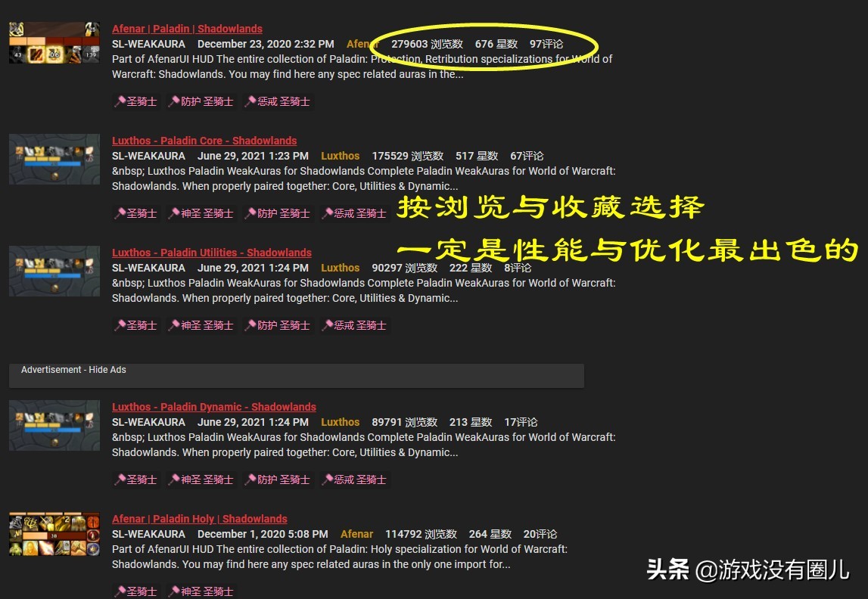Visit author Luxthos on the Paladin Utilities entry
Screen dimensions: 868x599
point(340,268)
